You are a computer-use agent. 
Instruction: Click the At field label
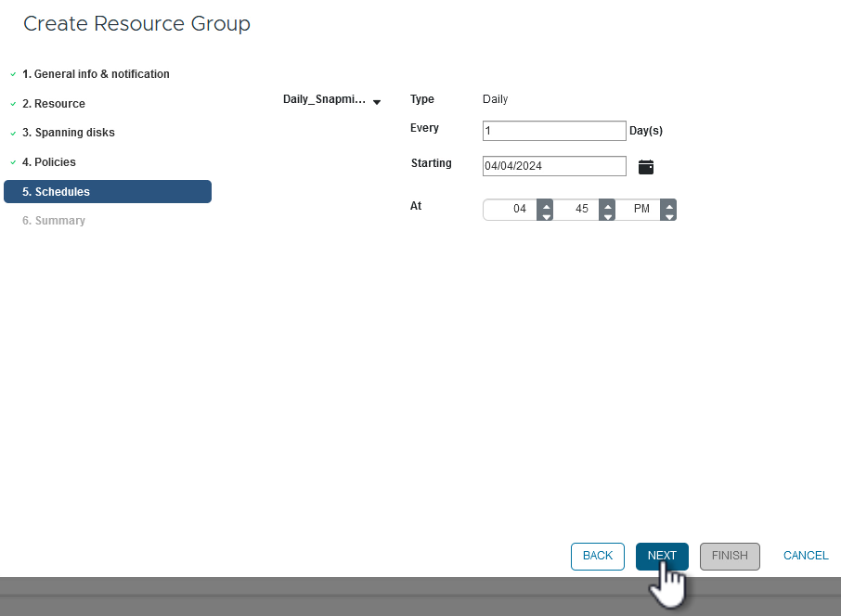[x=416, y=206]
